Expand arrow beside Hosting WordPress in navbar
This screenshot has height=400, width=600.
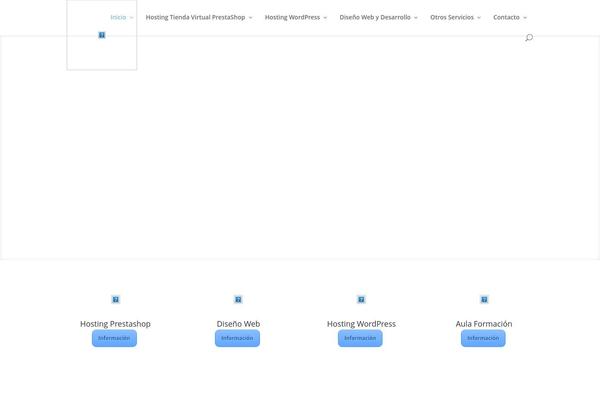point(325,18)
